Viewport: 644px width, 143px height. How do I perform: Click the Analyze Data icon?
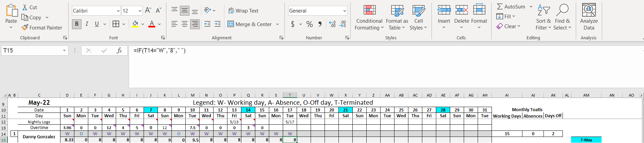tap(589, 10)
